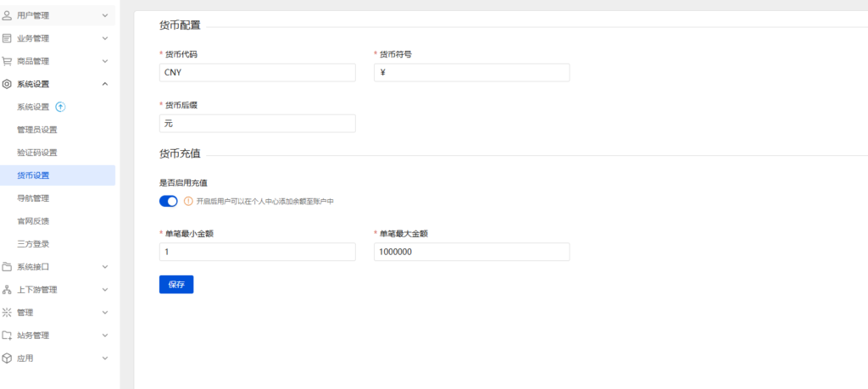Open the 用户管理 menu label
The width and height of the screenshot is (868, 389).
coord(33,15)
